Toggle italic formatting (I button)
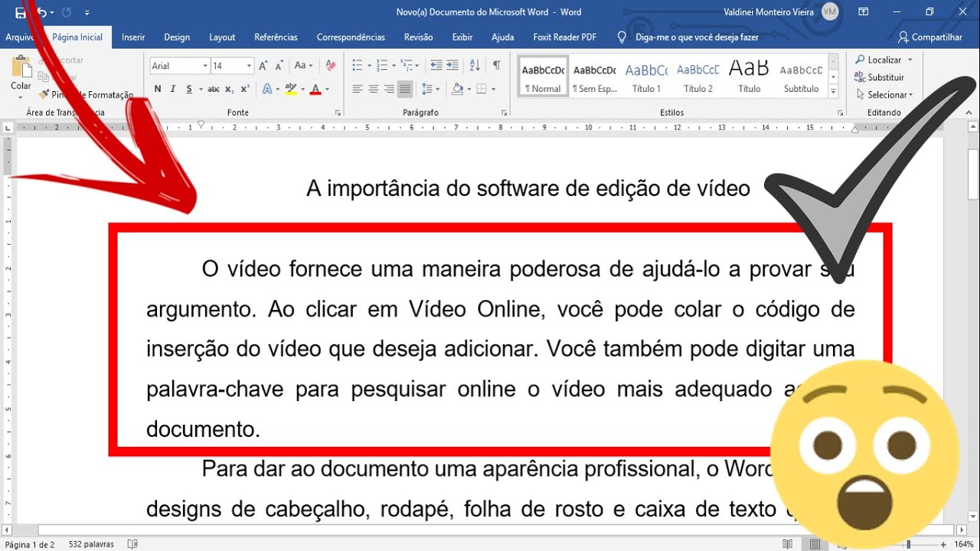The image size is (980, 551). [174, 90]
